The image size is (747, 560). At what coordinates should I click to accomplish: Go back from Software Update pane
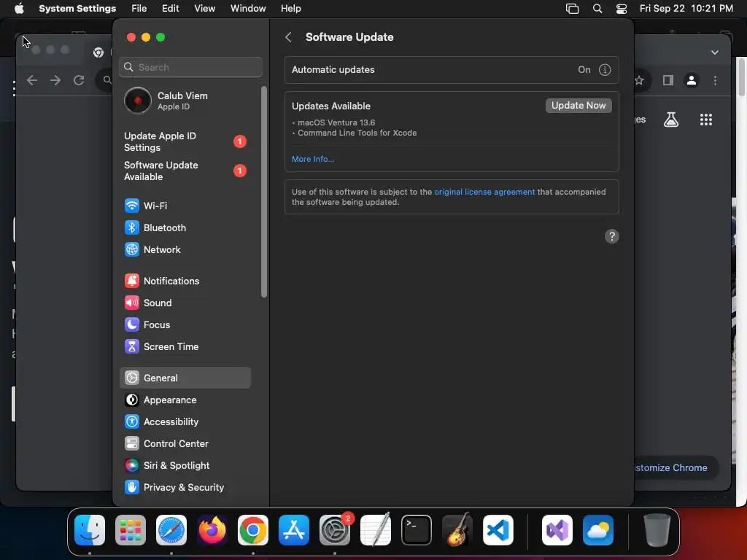[288, 37]
